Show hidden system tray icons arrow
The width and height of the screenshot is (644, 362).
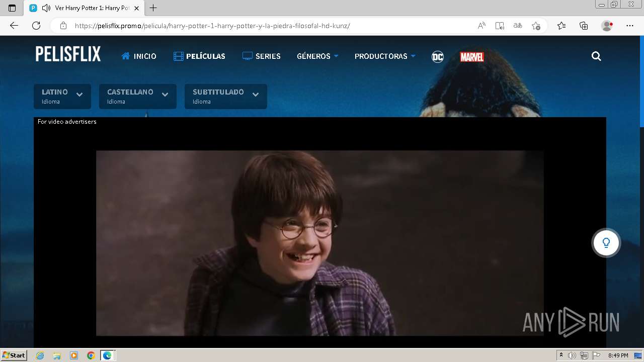click(x=561, y=355)
